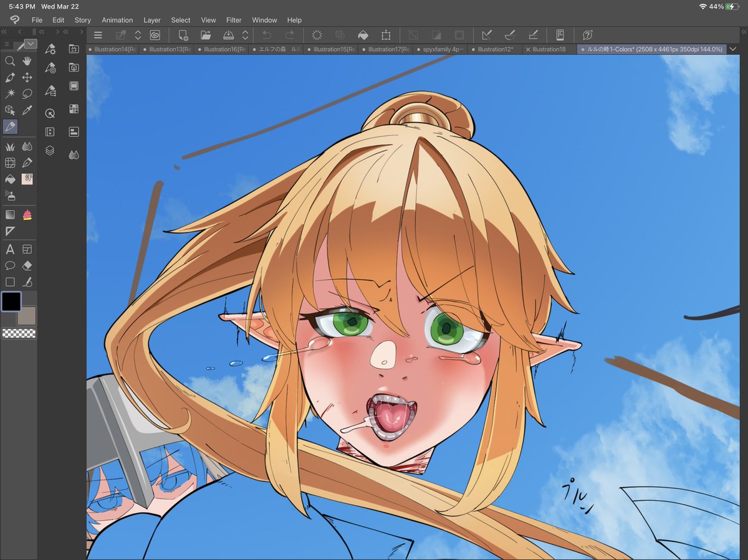This screenshot has width=748, height=560.
Task: Click the Clear dotted-circle command icon
Action: click(x=317, y=35)
